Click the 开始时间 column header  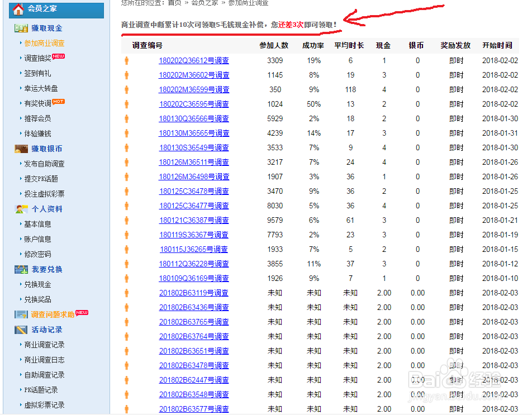click(x=497, y=45)
